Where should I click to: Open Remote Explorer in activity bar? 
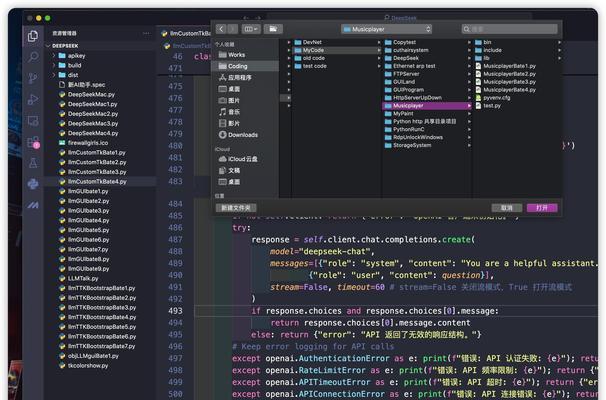pos(33,121)
